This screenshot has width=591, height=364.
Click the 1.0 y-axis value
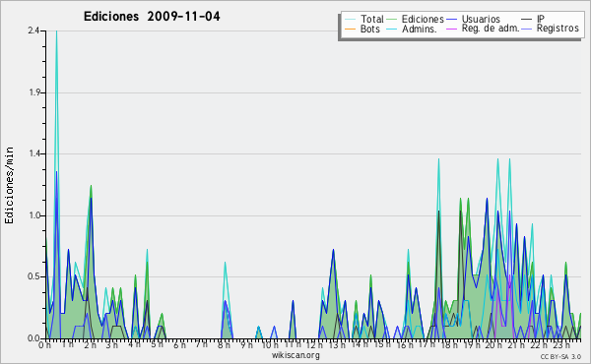pos(33,215)
